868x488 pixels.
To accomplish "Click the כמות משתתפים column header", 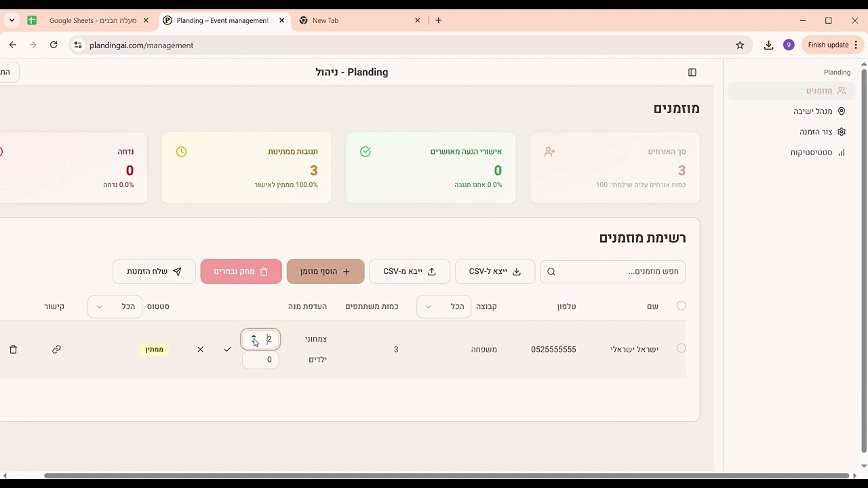I will (372, 307).
